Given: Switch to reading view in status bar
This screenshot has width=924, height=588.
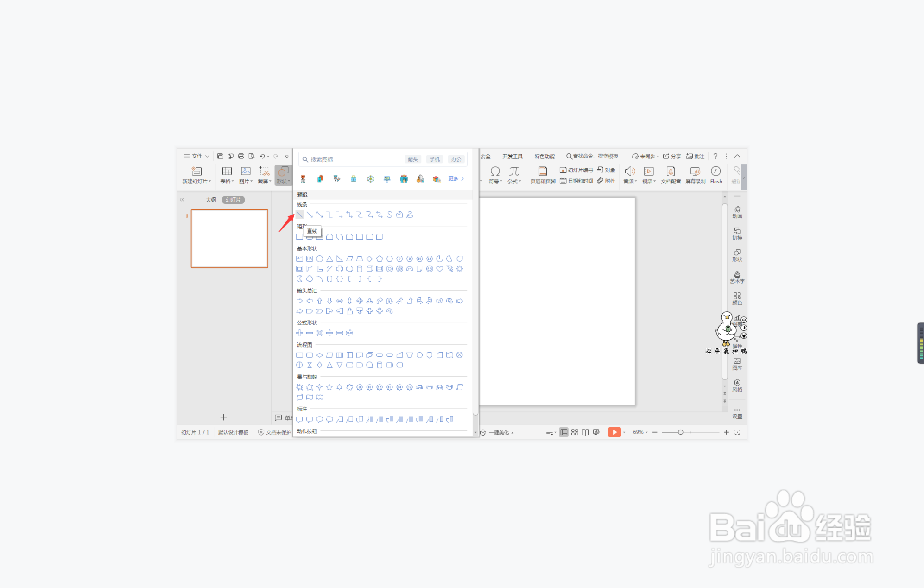Looking at the screenshot, I should pyautogui.click(x=585, y=432).
